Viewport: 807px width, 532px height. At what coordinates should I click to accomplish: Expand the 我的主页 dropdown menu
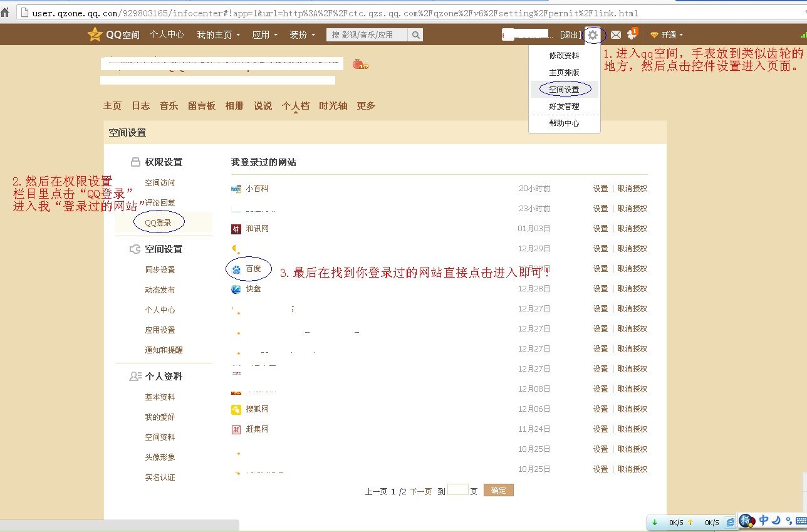tap(219, 35)
